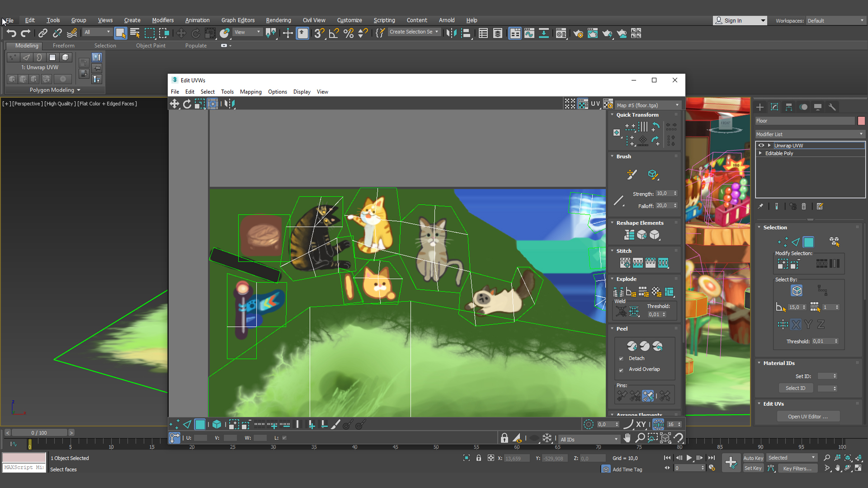Viewport: 868px width, 488px height.
Task: Click the Open UV Editor button
Action: [808, 417]
